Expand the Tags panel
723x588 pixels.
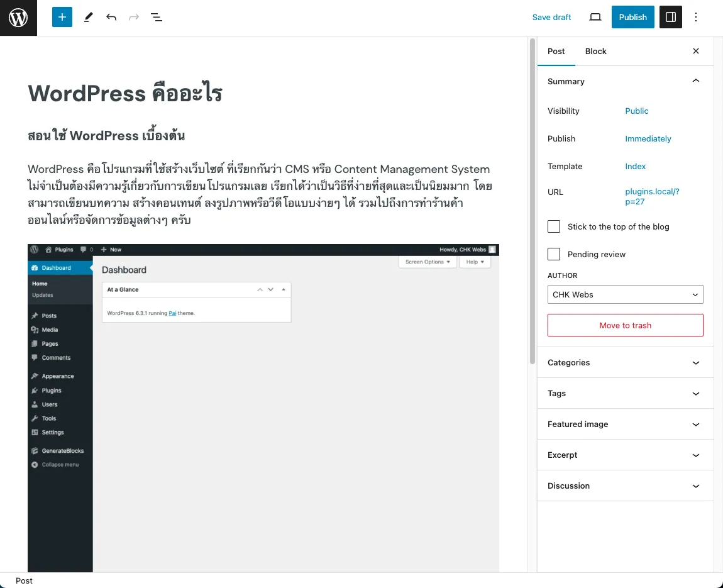pos(626,394)
